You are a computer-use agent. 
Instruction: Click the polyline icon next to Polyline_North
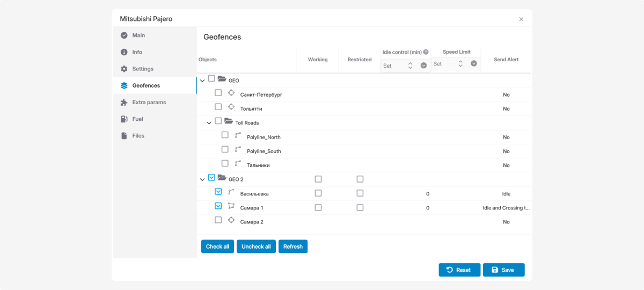click(238, 135)
